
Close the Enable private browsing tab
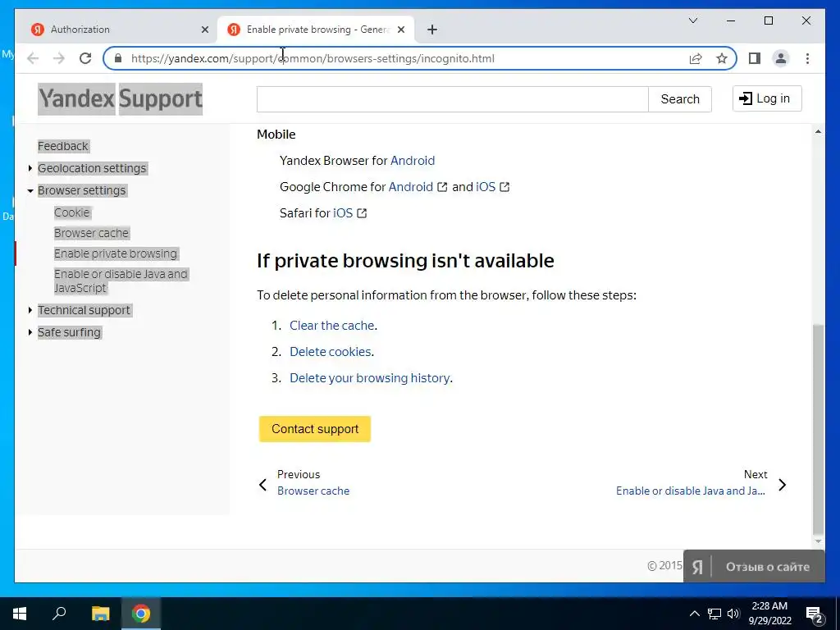(x=400, y=30)
